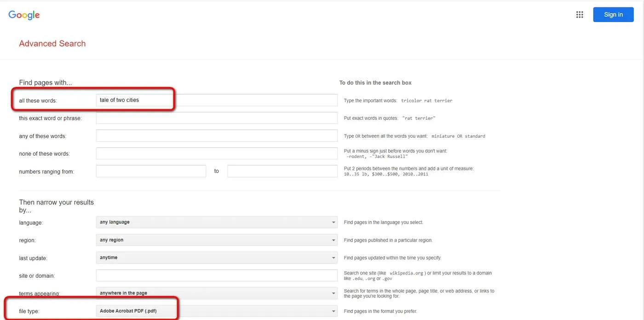Click the 'numbers ranging from' start field
The width and height of the screenshot is (644, 320).
pos(151,171)
